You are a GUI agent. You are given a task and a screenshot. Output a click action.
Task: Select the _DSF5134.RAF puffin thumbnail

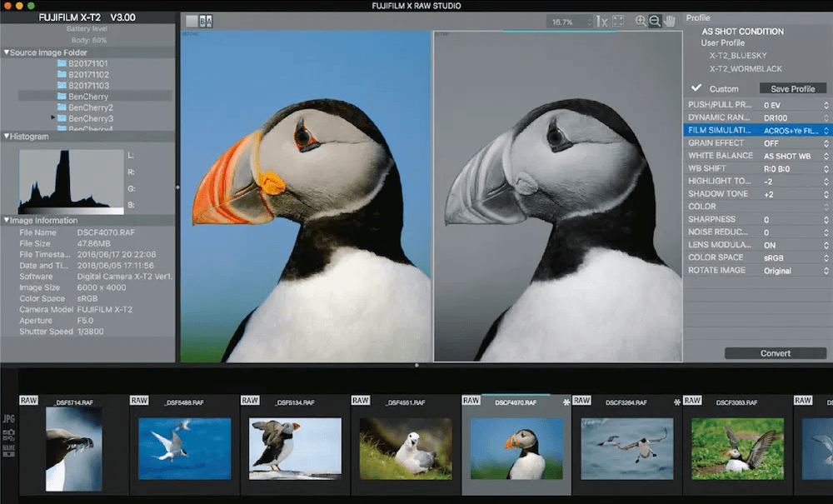(x=296, y=449)
